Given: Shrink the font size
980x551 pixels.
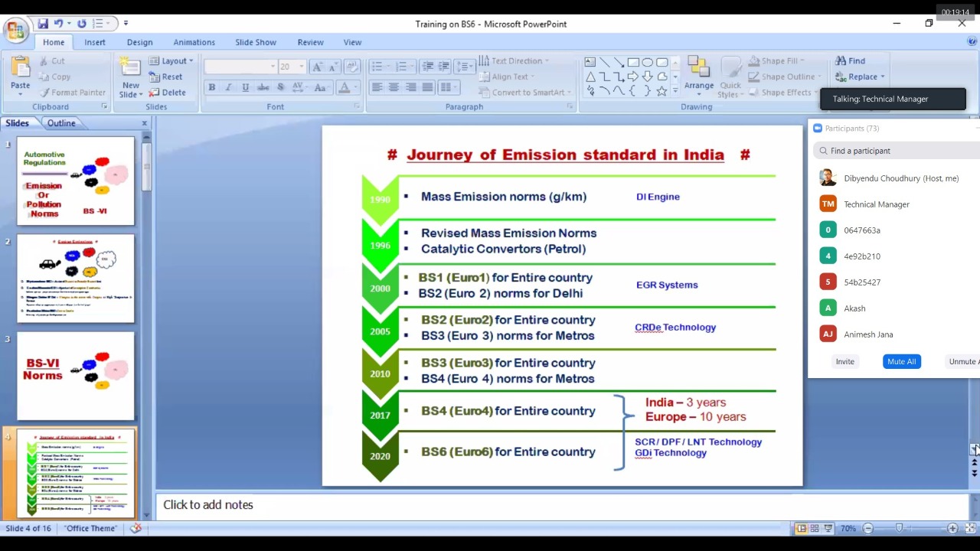Looking at the screenshot, I should (333, 67).
